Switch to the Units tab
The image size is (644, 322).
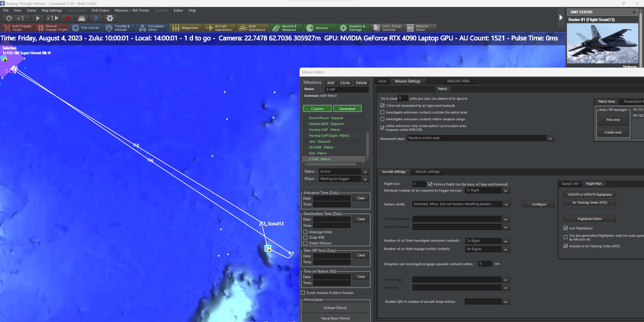[x=382, y=81]
